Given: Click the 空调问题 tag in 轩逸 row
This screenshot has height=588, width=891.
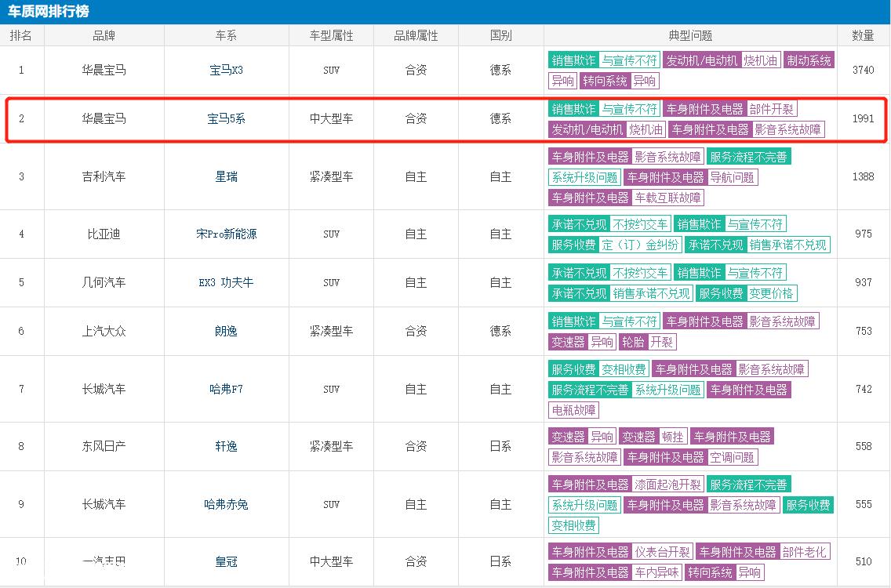Looking at the screenshot, I should [732, 457].
